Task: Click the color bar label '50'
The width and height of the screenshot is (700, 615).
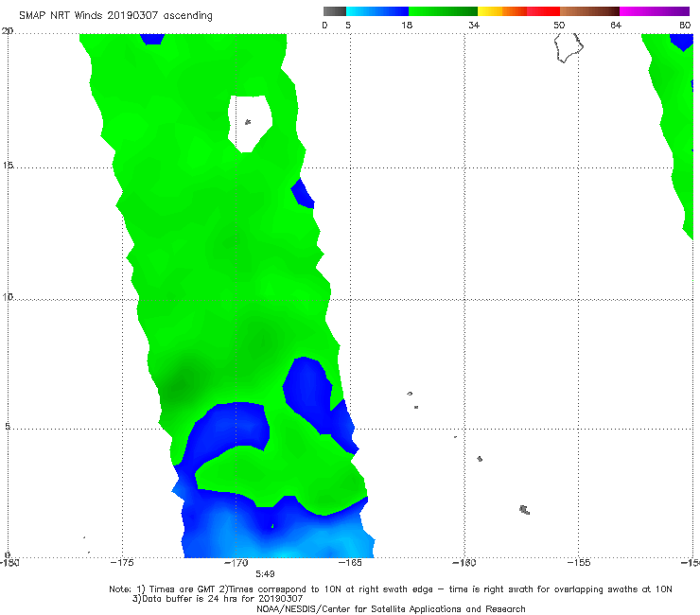Action: tap(559, 25)
